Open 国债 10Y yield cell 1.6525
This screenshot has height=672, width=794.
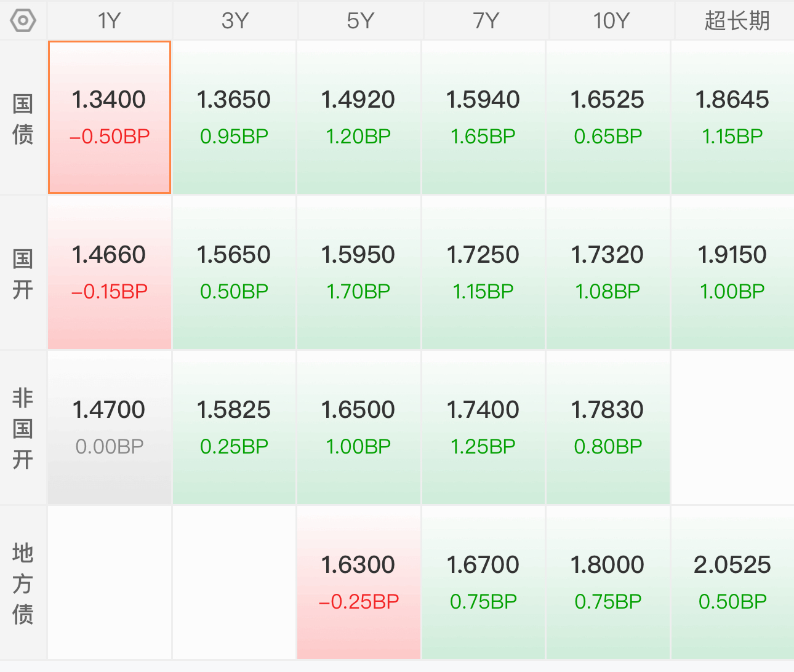(608, 118)
